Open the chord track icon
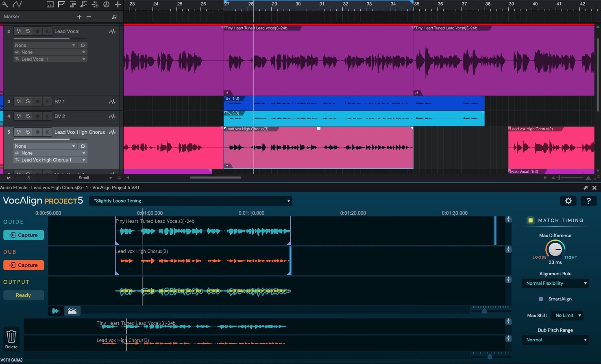This screenshot has height=364, width=601. tap(84, 4)
